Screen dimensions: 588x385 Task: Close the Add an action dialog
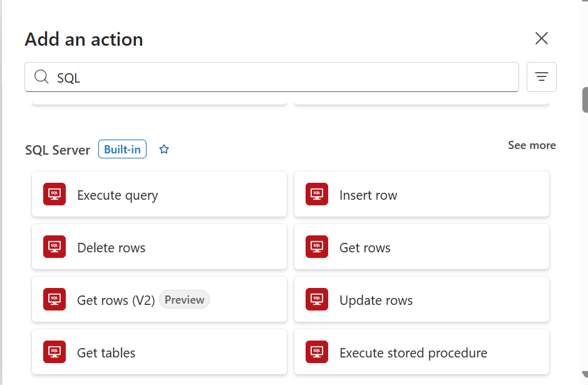(x=541, y=38)
